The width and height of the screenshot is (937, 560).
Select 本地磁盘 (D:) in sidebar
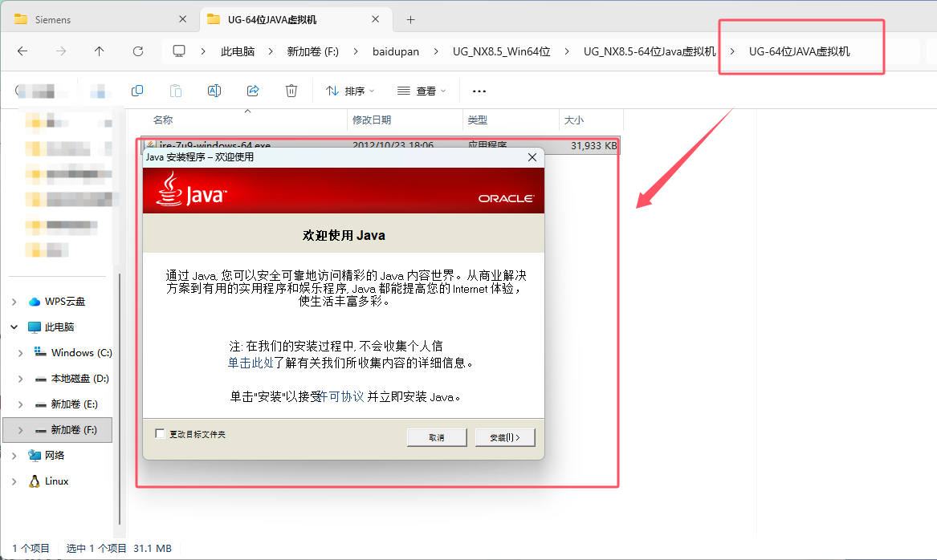(x=71, y=379)
